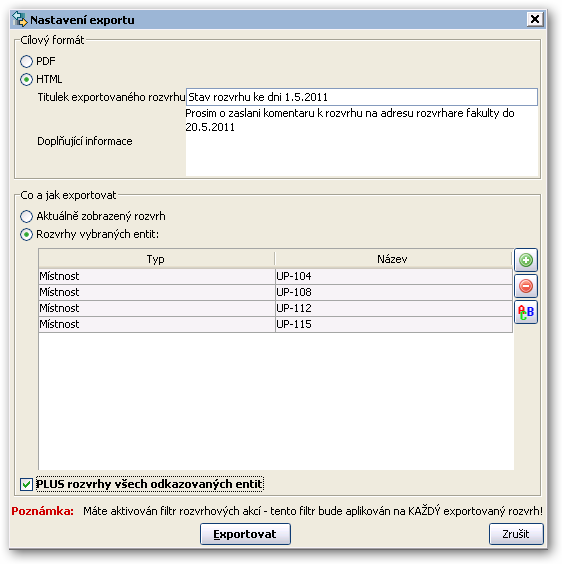
Task: Select the UP-112 table row
Action: pyautogui.click(x=275, y=308)
